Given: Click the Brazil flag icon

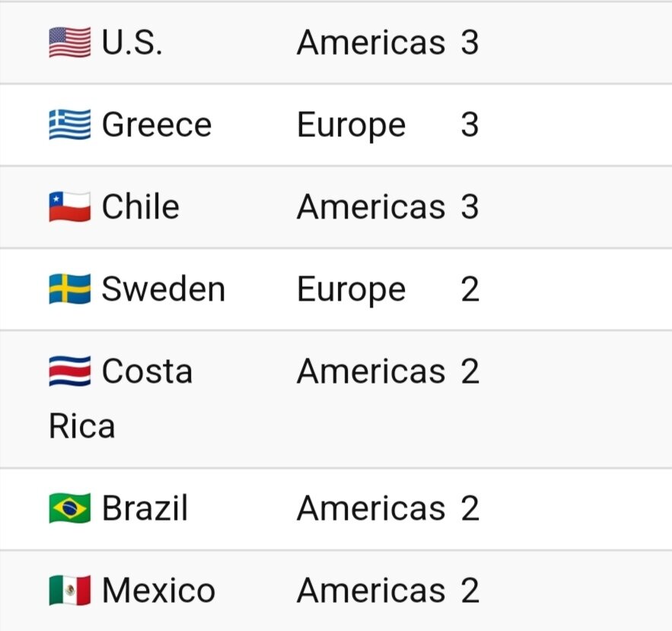Looking at the screenshot, I should pyautogui.click(x=69, y=508).
